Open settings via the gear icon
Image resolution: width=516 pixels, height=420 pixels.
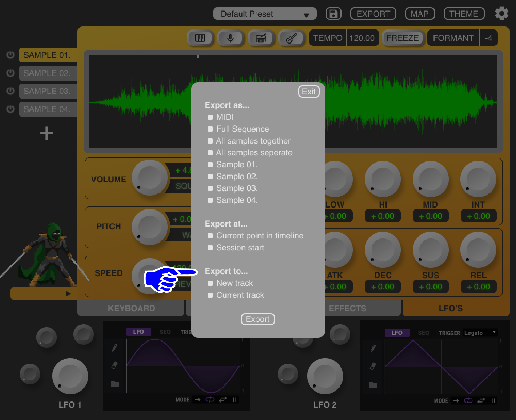(502, 14)
